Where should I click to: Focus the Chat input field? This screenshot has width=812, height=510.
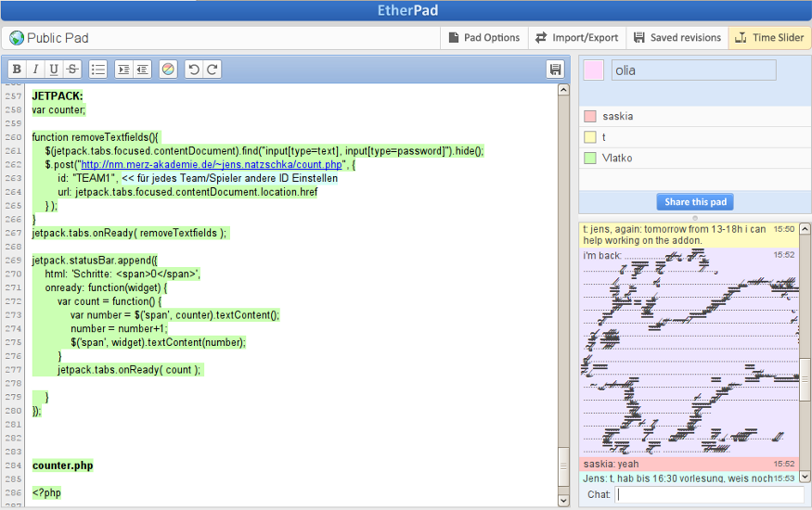coord(710,494)
